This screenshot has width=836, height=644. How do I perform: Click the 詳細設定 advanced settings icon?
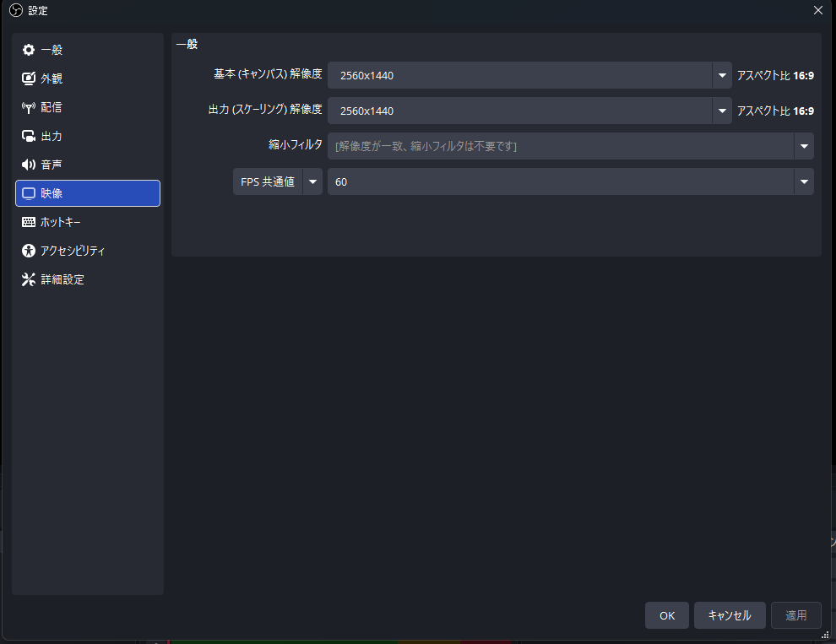pyautogui.click(x=30, y=279)
